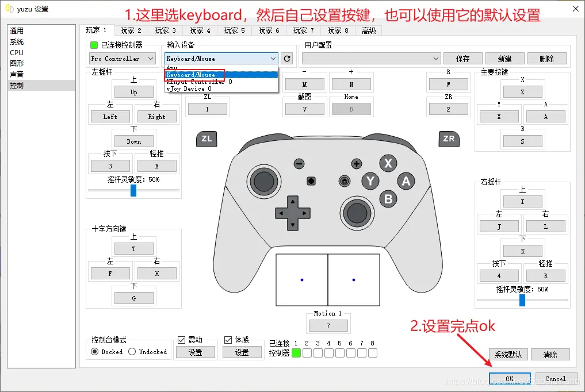The height and width of the screenshot is (392, 585).
Task: Click the B face button on controller image
Action: coord(388,199)
